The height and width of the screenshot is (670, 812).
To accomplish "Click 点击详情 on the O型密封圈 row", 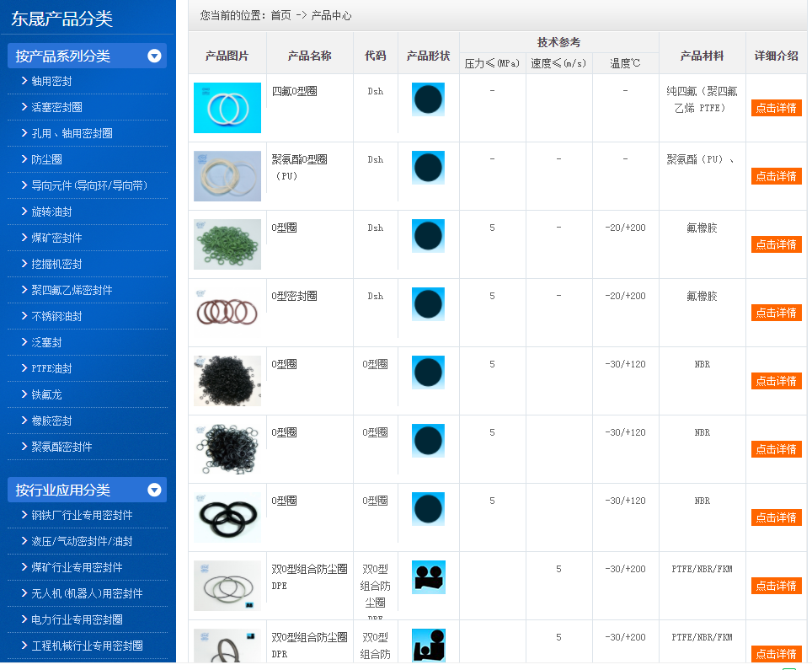I will pos(775,312).
